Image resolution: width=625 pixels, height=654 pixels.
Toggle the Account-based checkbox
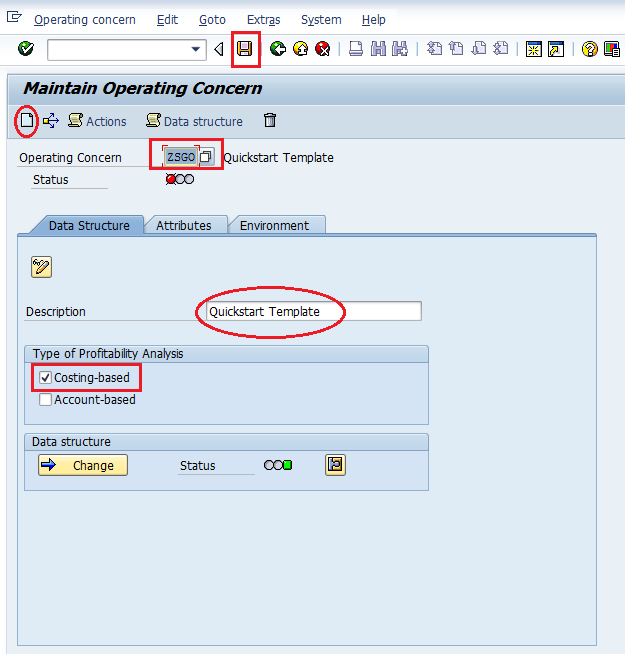pos(45,400)
